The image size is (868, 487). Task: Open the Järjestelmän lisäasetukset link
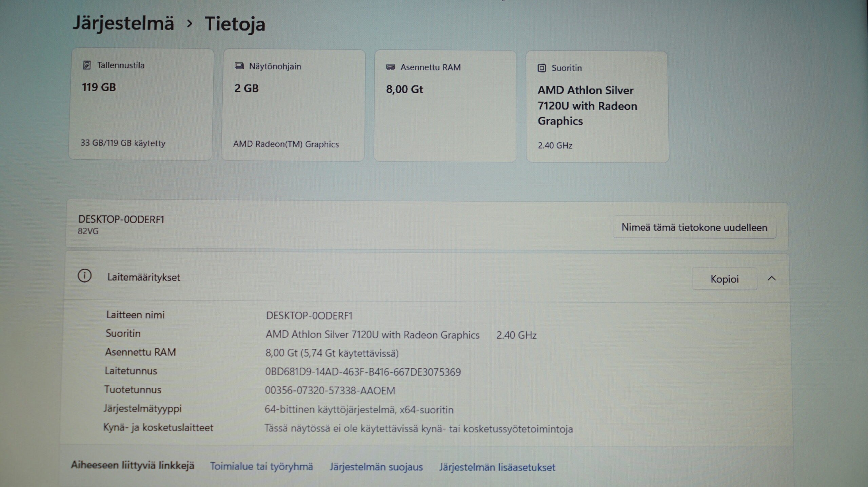[x=497, y=467]
